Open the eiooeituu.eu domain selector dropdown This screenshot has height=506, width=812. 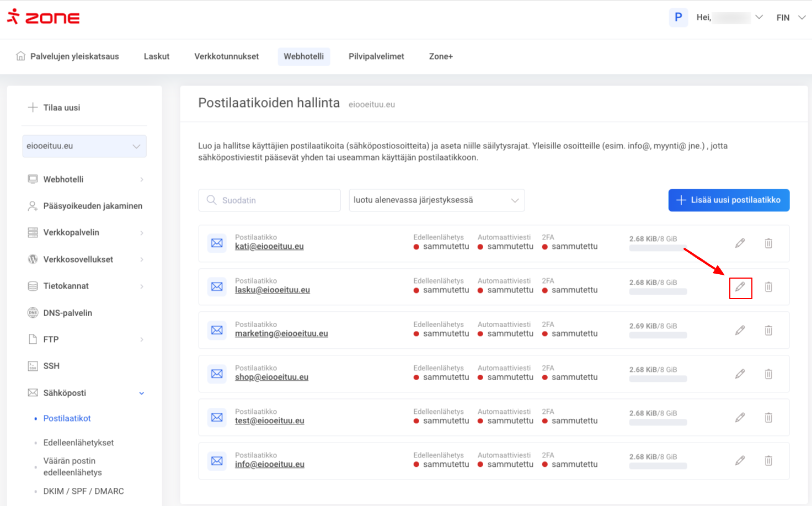(84, 146)
